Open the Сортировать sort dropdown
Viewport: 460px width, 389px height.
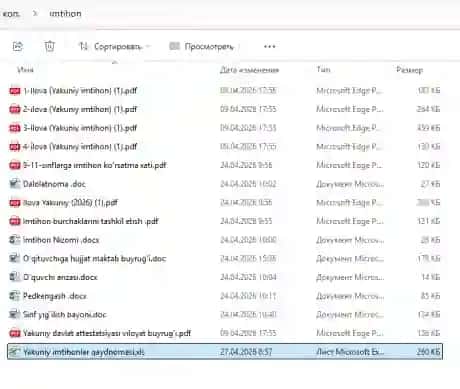point(114,46)
